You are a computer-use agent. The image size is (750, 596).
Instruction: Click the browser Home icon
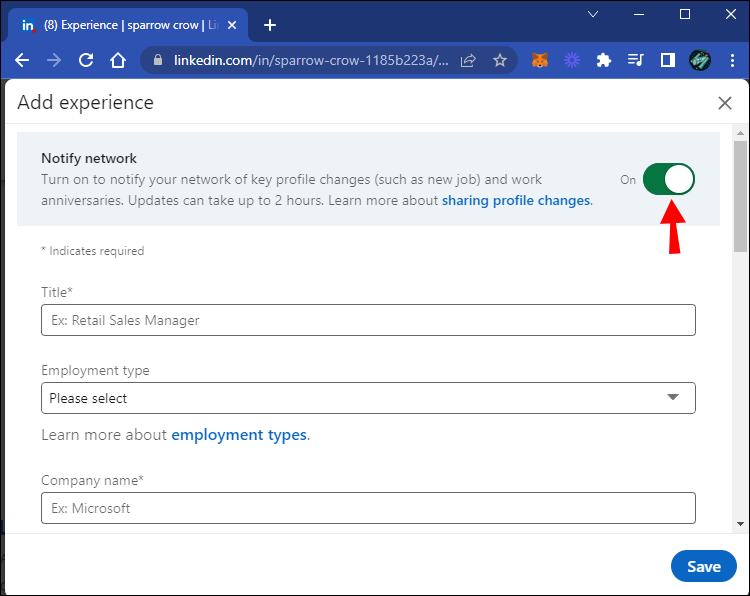click(118, 60)
